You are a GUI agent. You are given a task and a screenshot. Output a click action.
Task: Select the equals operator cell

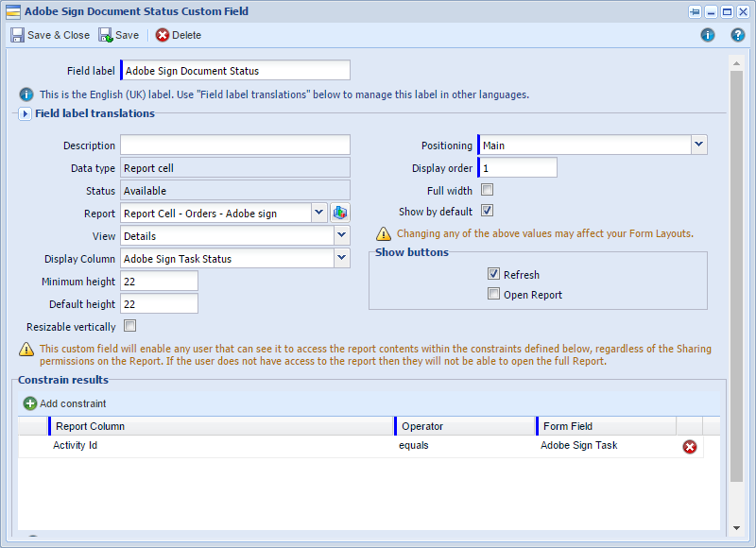coord(465,446)
